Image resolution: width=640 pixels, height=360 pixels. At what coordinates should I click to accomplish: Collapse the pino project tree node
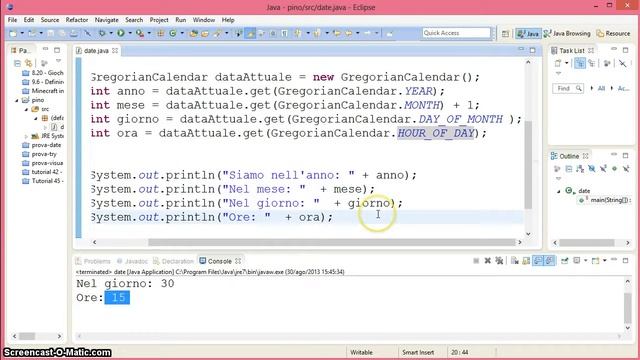click(x=17, y=100)
